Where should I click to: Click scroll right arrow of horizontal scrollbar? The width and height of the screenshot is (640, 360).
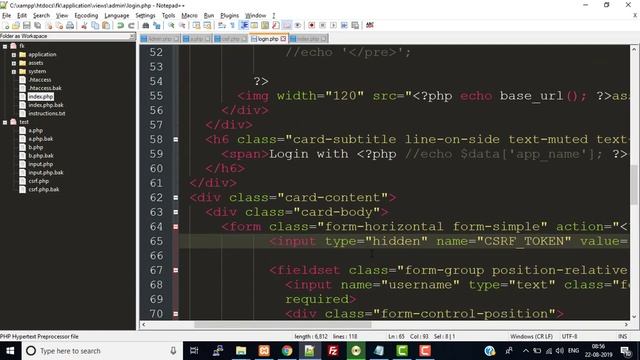coord(626,325)
